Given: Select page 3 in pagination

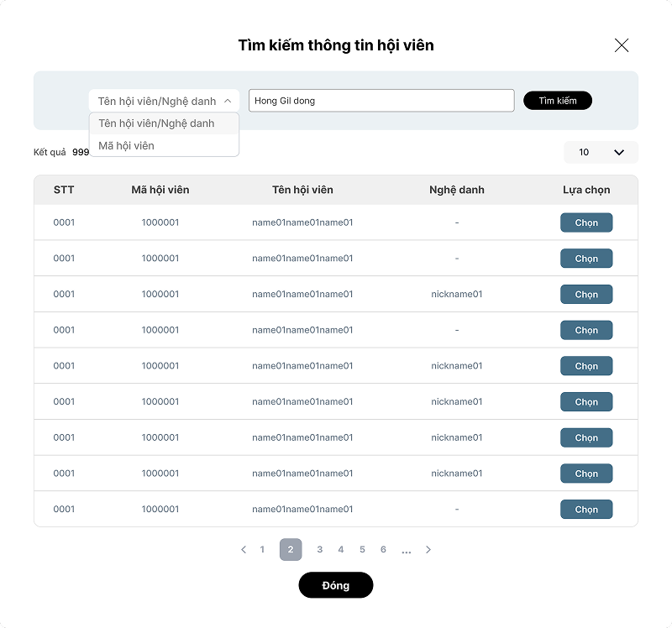Looking at the screenshot, I should pyautogui.click(x=319, y=550).
